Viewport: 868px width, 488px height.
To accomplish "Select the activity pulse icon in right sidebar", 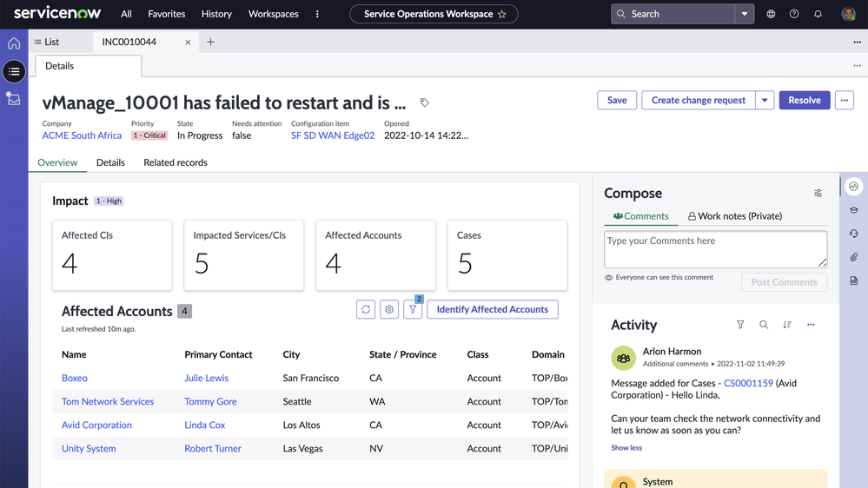I will (853, 187).
